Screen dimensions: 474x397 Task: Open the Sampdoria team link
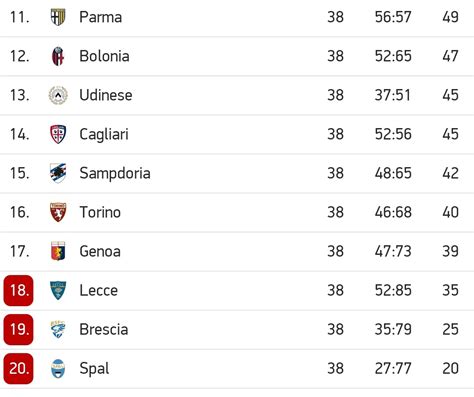coord(115,174)
